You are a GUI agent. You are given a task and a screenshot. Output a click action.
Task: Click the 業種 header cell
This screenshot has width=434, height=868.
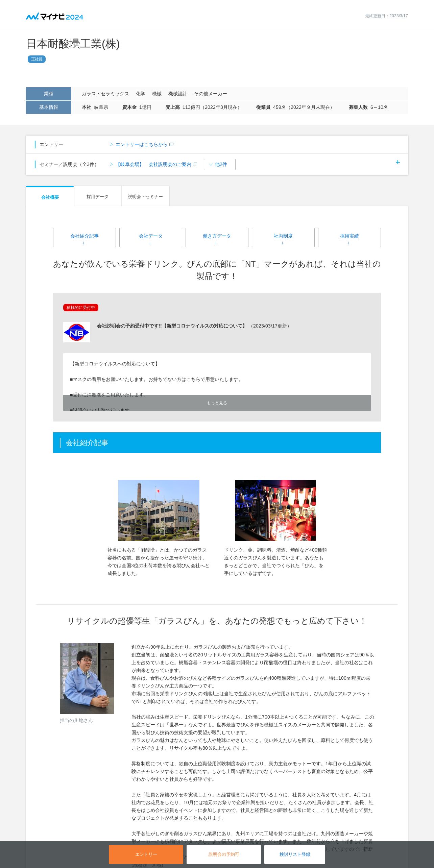tap(48, 94)
